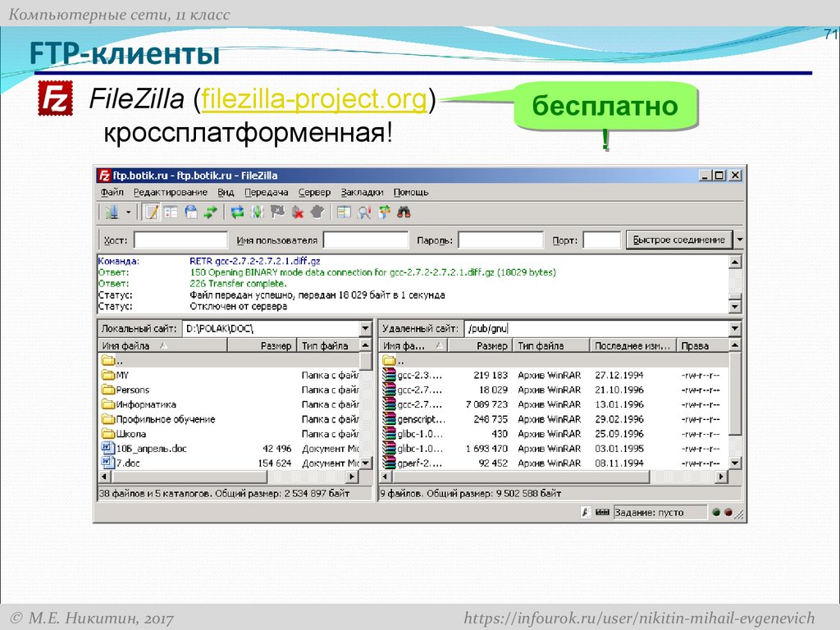Open directory listing filters dialog
The image size is (840, 630).
tap(344, 212)
